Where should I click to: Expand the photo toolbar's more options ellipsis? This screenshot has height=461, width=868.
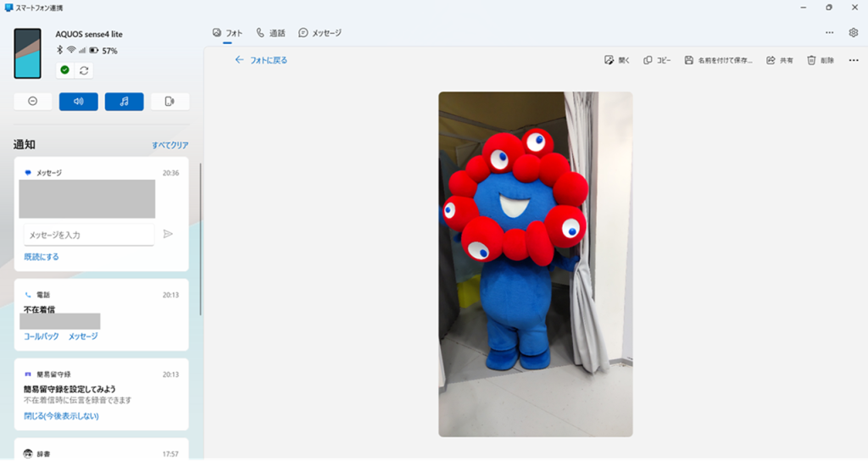pos(854,60)
